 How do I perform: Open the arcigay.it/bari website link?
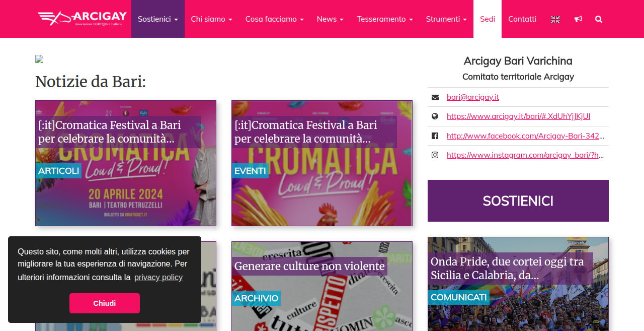tap(518, 116)
